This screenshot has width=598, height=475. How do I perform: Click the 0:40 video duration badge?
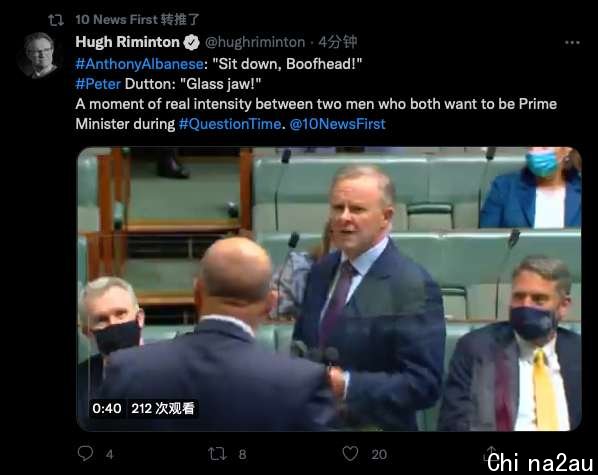pos(107,409)
